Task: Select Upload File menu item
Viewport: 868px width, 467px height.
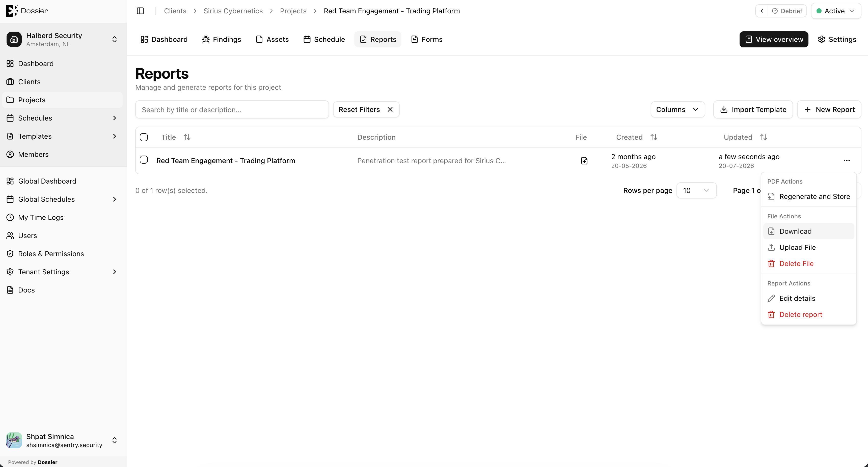Action: [809, 247]
